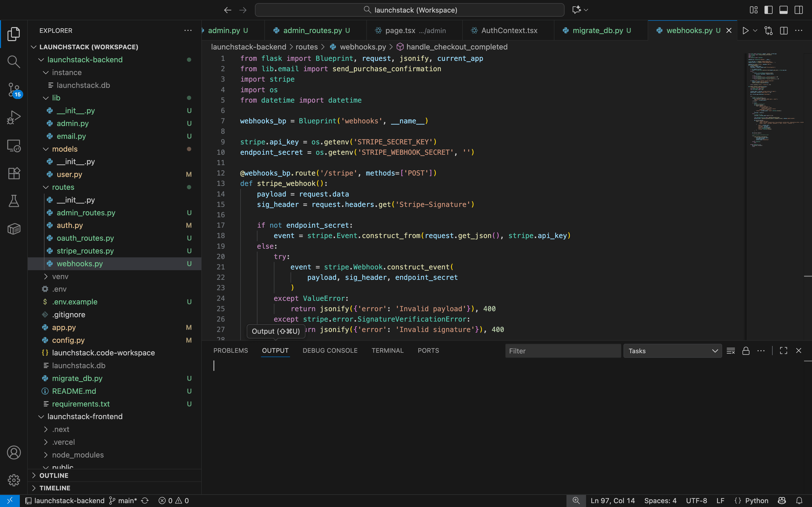Toggle the primary sidebar visibility
Image resolution: width=812 pixels, height=507 pixels.
click(x=768, y=10)
